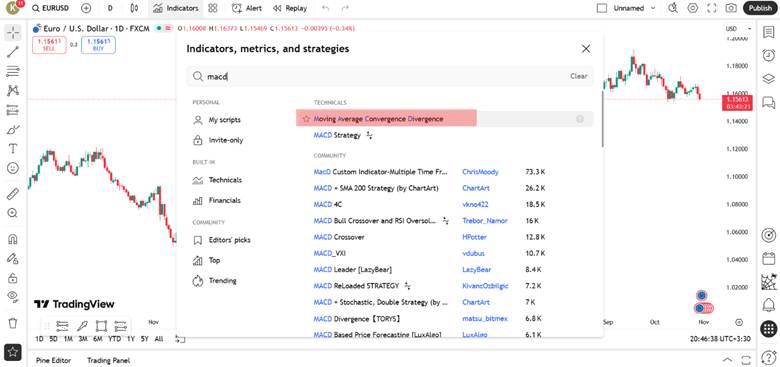Open the Alert button in top toolbar
Viewport: 780px width, 367px height.
click(247, 8)
